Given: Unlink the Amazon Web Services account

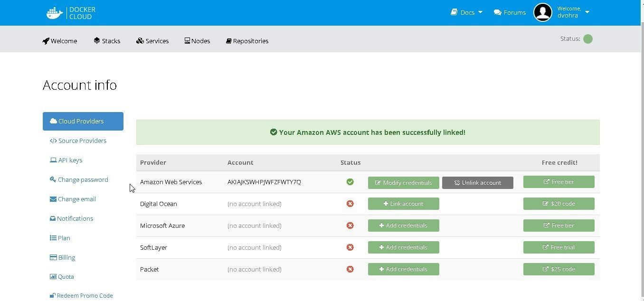Looking at the screenshot, I should (x=478, y=183).
